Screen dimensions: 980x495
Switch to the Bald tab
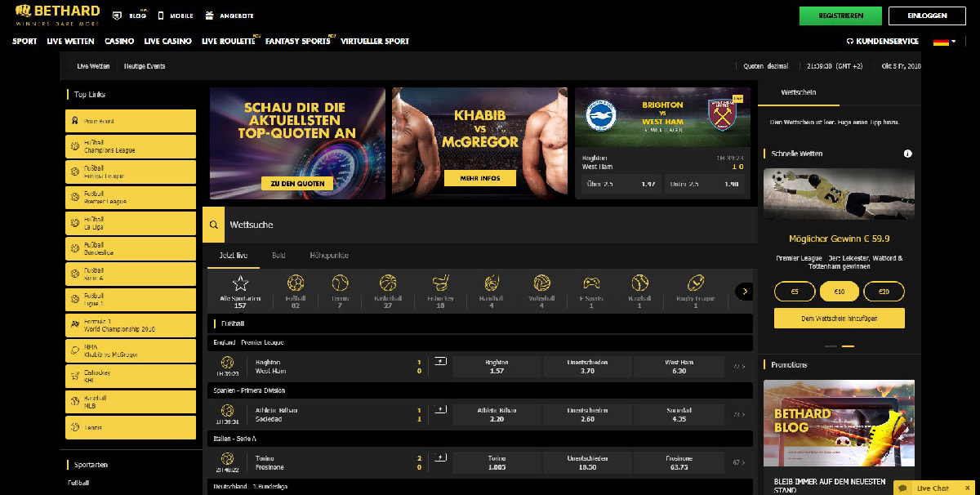click(x=278, y=256)
